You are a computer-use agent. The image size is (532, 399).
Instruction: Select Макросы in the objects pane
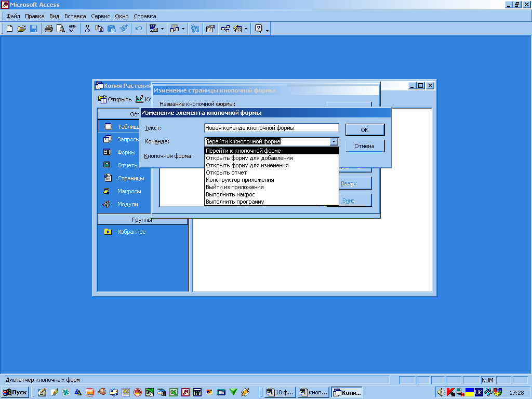[x=123, y=191]
